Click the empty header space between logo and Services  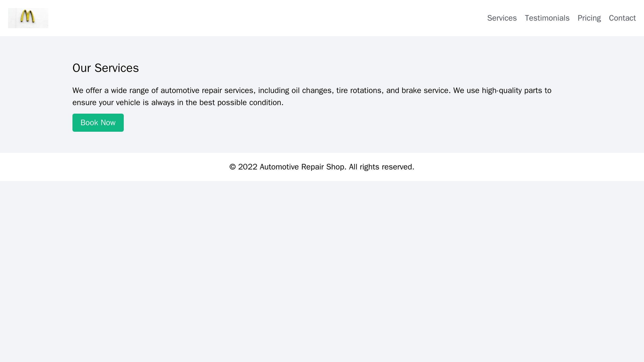pos(267,18)
